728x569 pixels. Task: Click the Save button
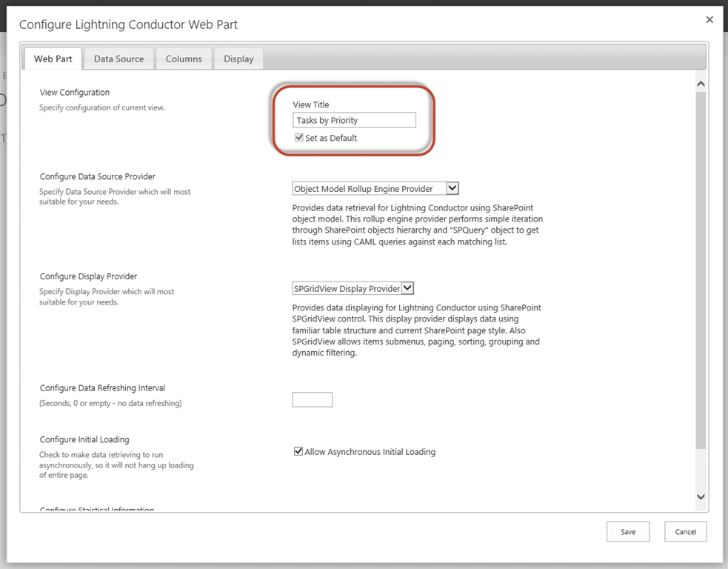point(628,532)
